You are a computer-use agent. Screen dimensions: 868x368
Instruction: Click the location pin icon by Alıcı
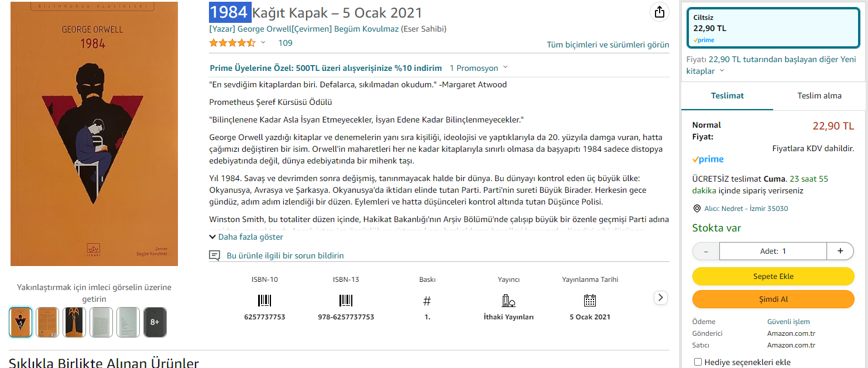point(697,209)
